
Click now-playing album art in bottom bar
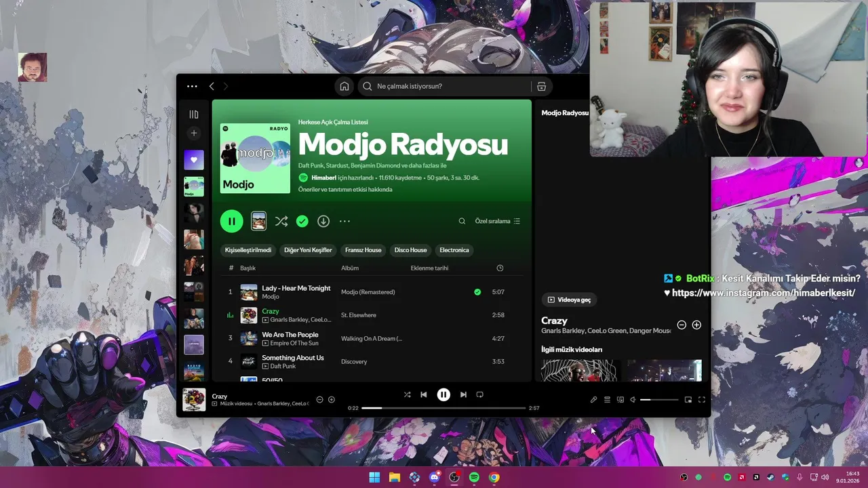coord(194,399)
